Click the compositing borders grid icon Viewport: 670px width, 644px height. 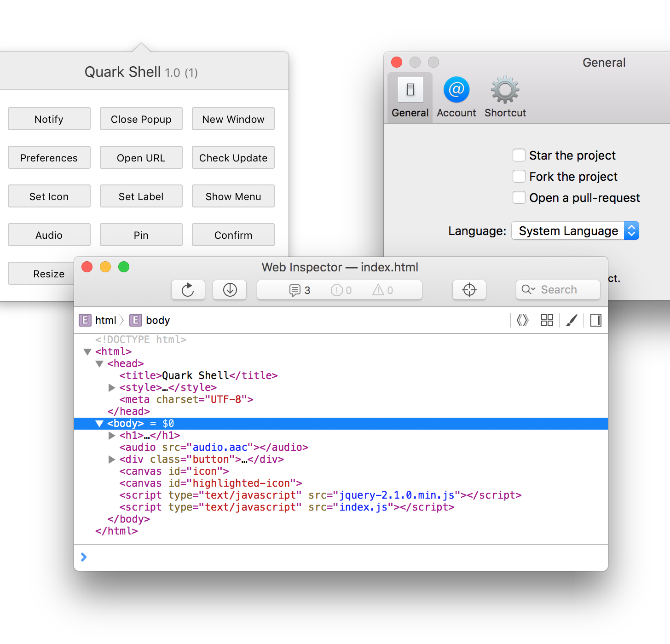pos(547,320)
